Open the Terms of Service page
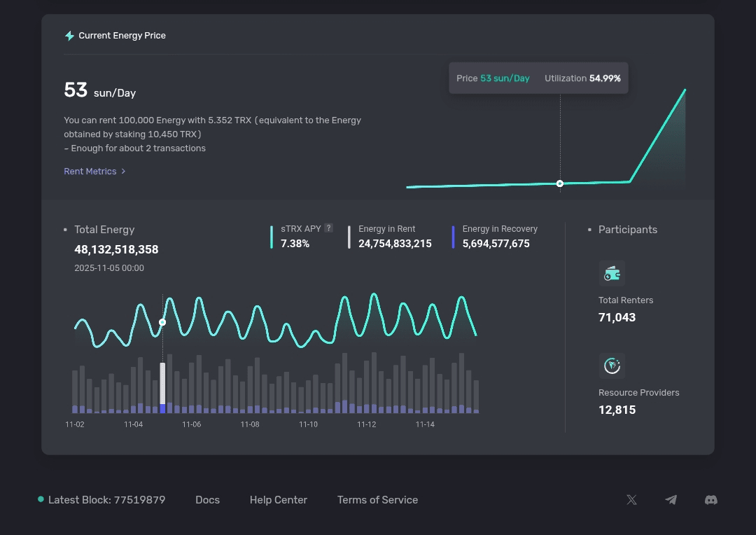Screen dimensions: 756x535 (377, 500)
